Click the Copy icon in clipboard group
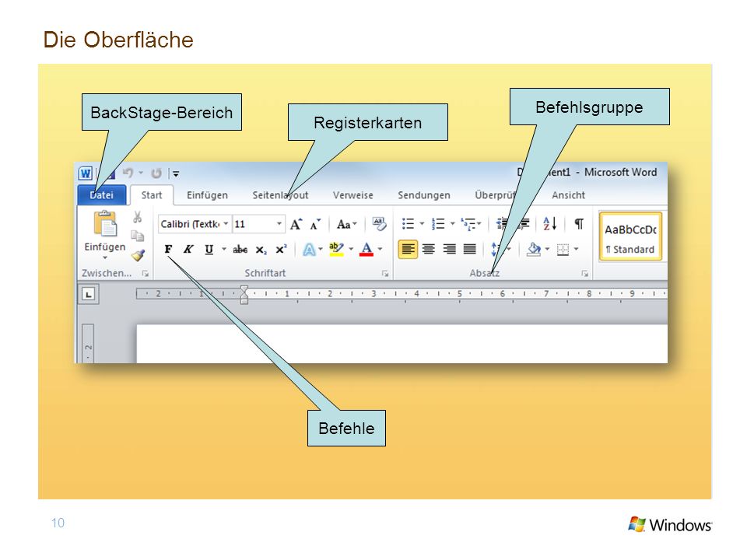The width and height of the screenshot is (747, 560). [x=137, y=236]
